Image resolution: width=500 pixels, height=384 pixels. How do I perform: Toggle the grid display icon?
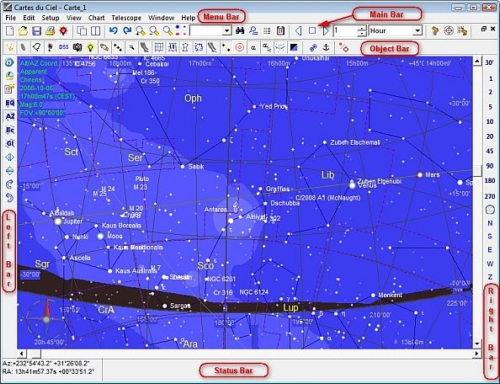click(159, 48)
